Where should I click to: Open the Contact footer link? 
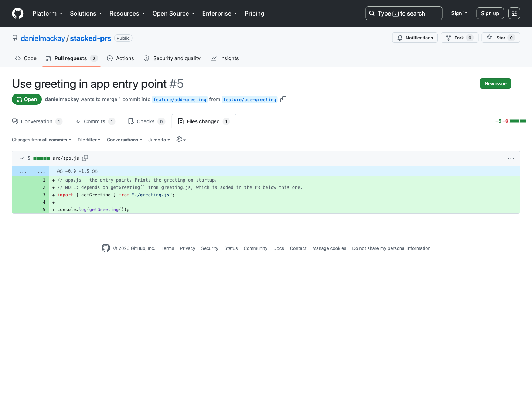[298, 248]
